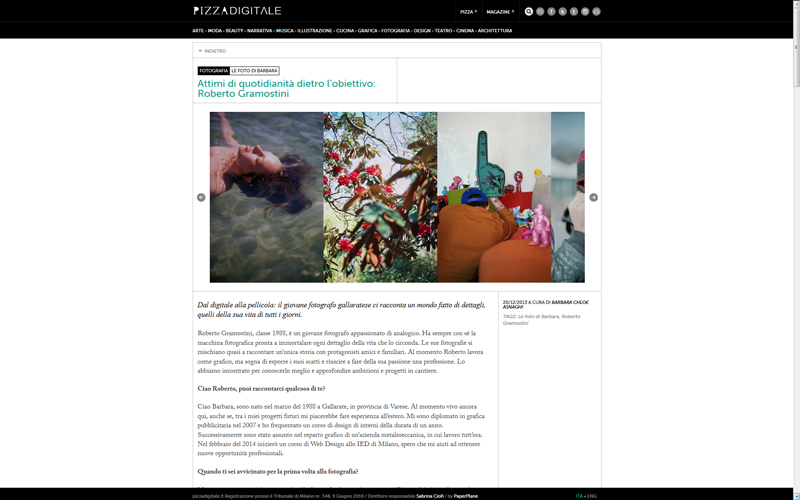Open the ILLUSTRAZIONE category
Viewport: 800px width, 500px height.
315,31
